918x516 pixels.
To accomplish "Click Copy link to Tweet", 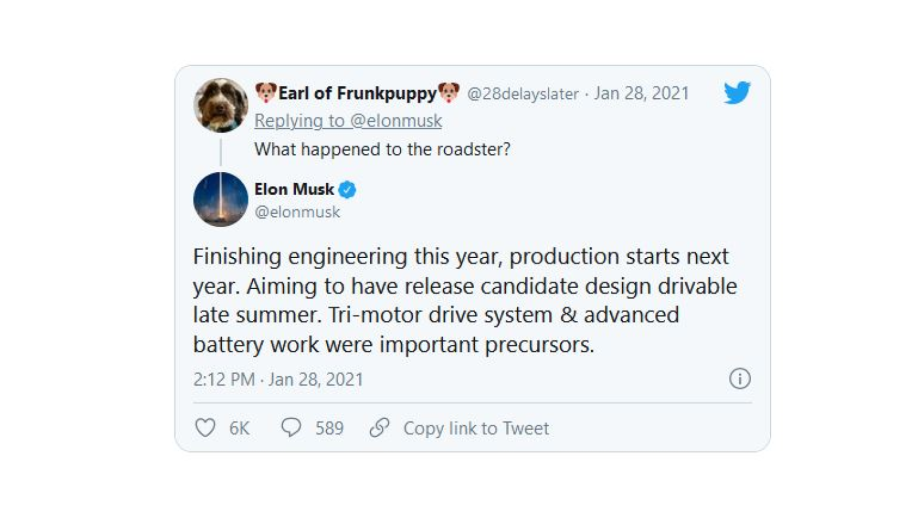I will pyautogui.click(x=476, y=428).
